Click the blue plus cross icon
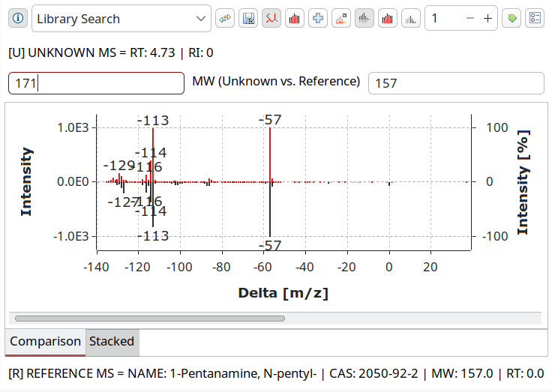The image size is (552, 392). (x=318, y=19)
